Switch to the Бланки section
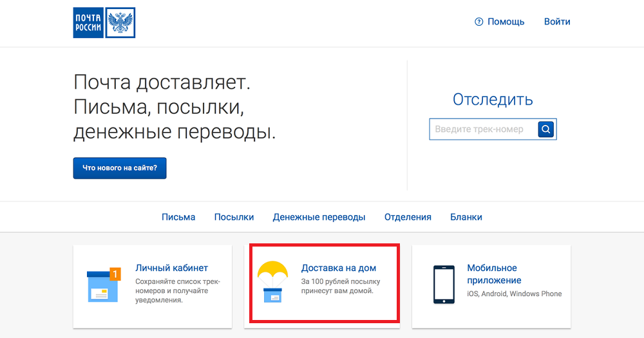Image resolution: width=644 pixels, height=338 pixels. click(466, 217)
